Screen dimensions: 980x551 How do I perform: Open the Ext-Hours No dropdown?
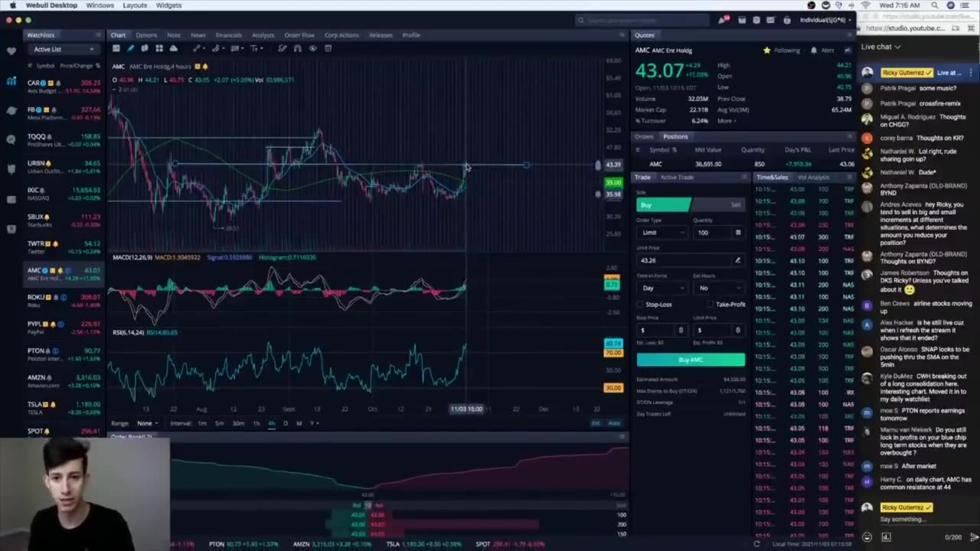[x=718, y=288]
